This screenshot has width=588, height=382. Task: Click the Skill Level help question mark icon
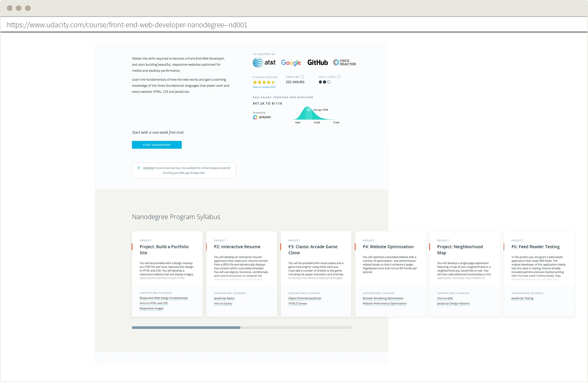coord(339,77)
